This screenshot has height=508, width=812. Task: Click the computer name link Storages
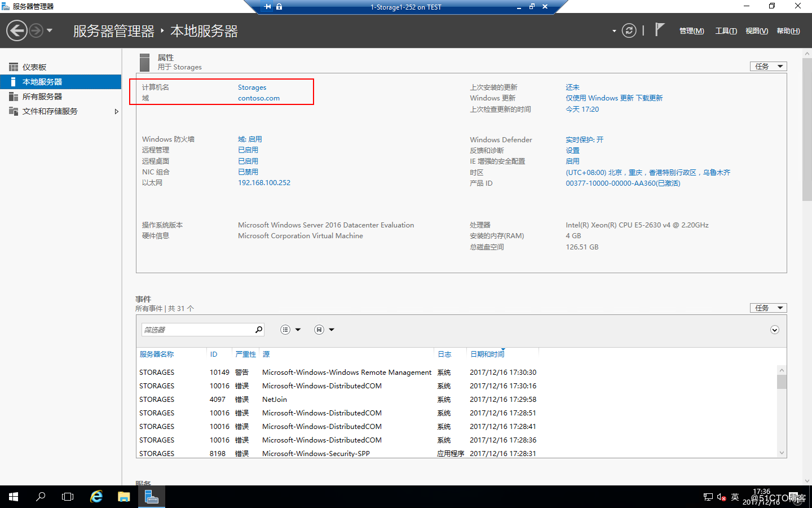252,87
